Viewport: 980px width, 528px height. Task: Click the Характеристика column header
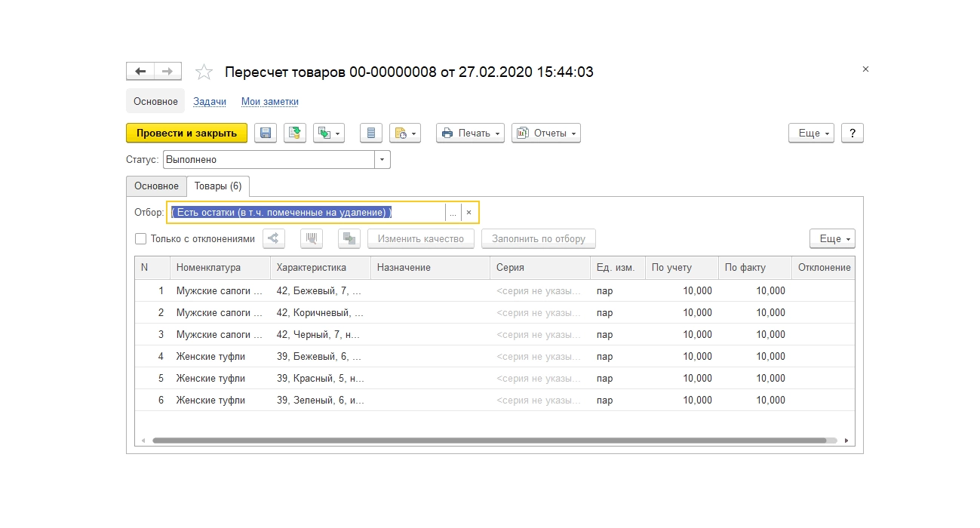point(321,268)
